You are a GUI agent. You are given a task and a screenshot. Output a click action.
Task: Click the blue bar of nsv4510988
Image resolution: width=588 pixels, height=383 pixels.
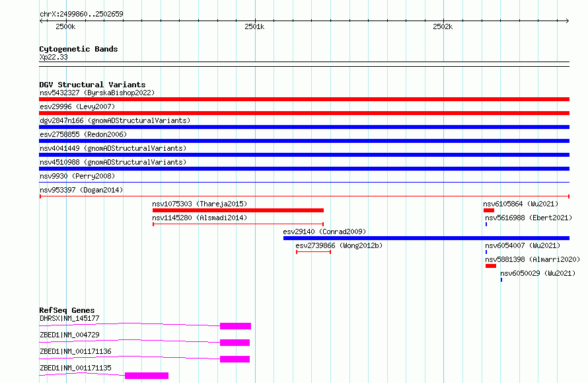coord(304,169)
